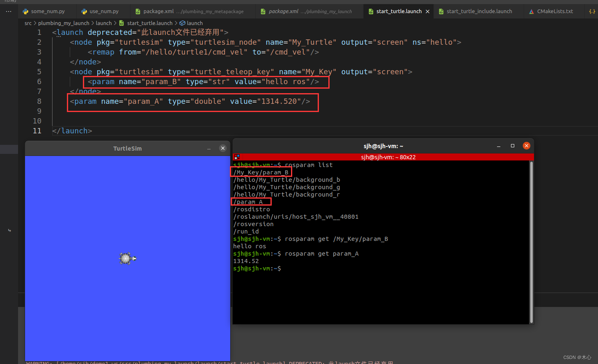This screenshot has height=364, width=598.
Task: Open the editor's three-dot more actions menu
Action: [x=9, y=11]
